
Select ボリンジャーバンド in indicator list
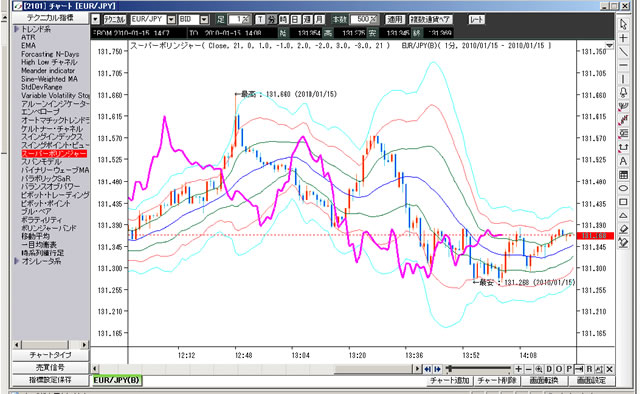coord(49,228)
